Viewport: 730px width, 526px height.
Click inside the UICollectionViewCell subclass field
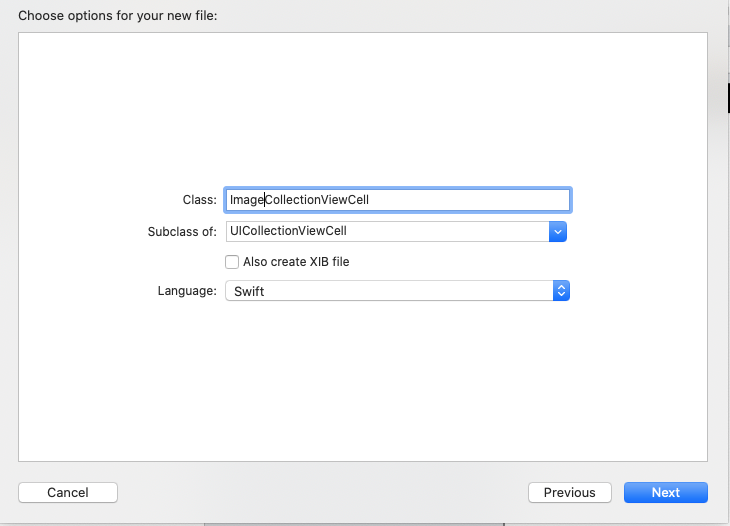pyautogui.click(x=387, y=231)
